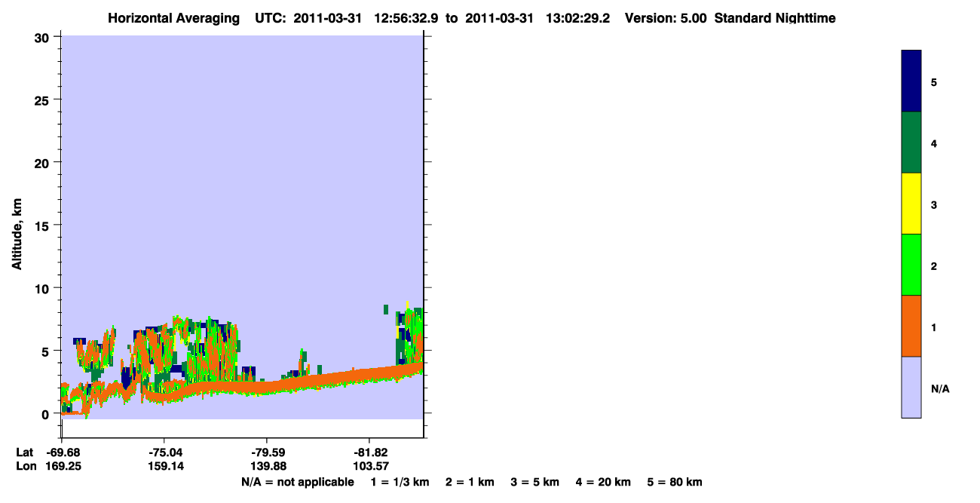Click the dark green level 4 color swatch
The width and height of the screenshot is (980, 503).
(911, 143)
